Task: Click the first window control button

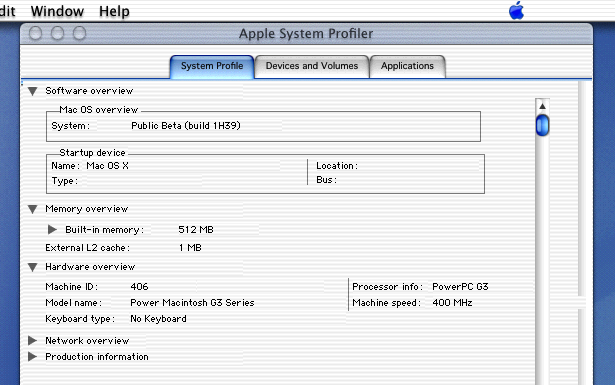Action: pos(35,33)
